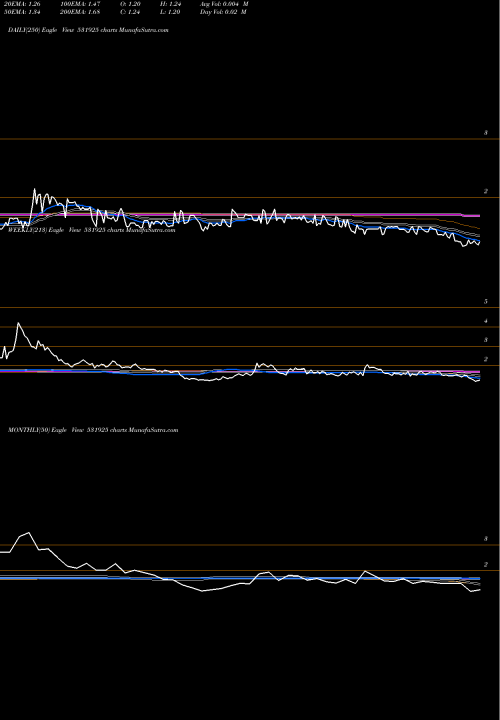This screenshot has width=500, height=720.
Task: Click the daily chart axis label 3
Action: 486,133
